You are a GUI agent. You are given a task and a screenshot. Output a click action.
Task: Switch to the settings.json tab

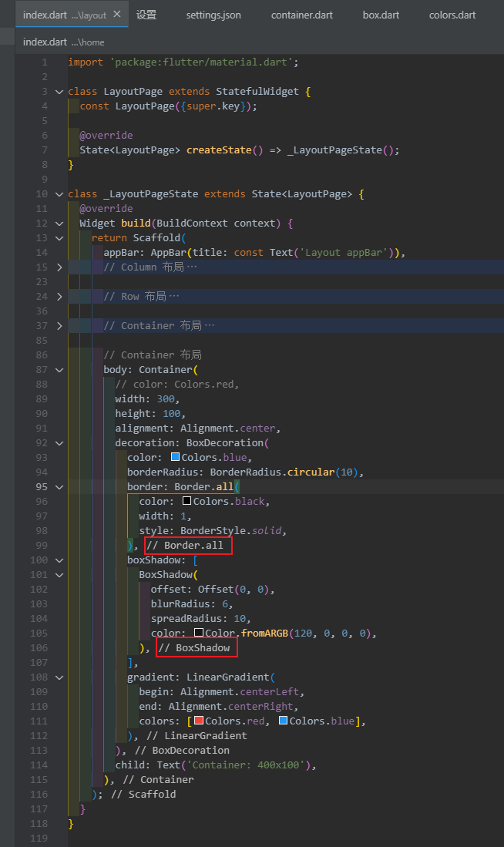pos(213,15)
